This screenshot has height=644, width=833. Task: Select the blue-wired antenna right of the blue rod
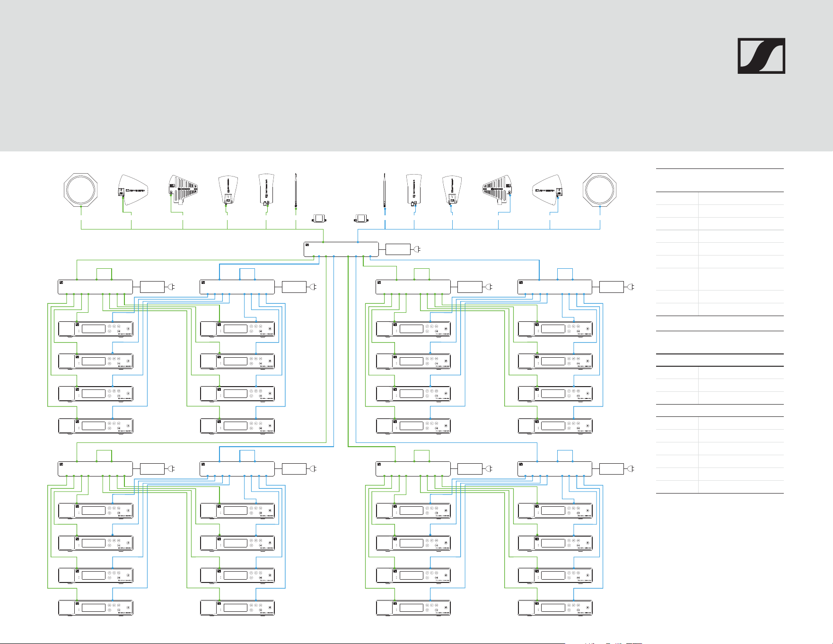(414, 190)
